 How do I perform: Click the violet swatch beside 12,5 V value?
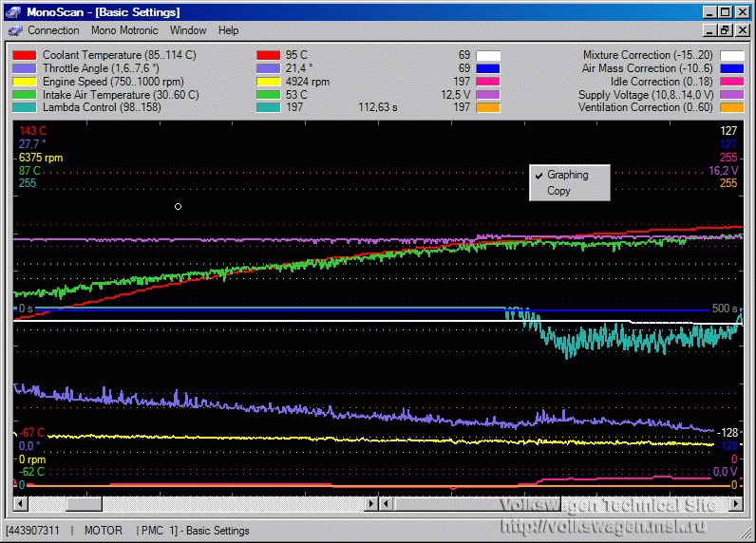pyautogui.click(x=488, y=95)
